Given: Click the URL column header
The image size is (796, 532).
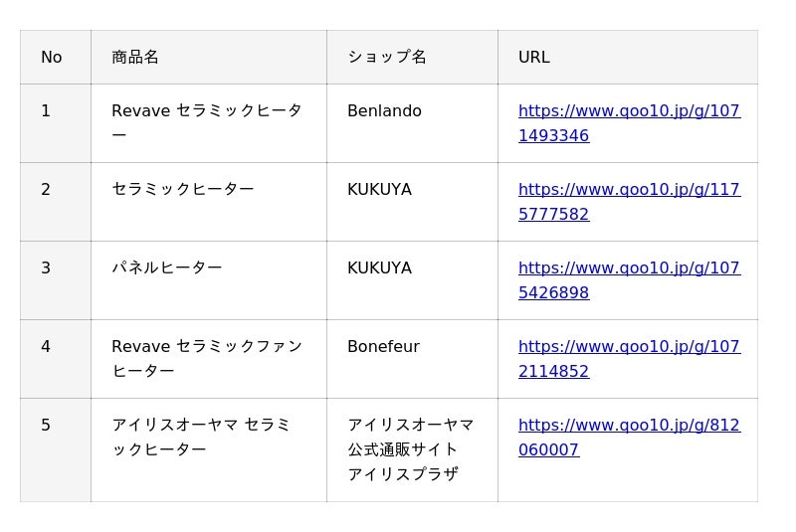Looking at the screenshot, I should tap(534, 58).
